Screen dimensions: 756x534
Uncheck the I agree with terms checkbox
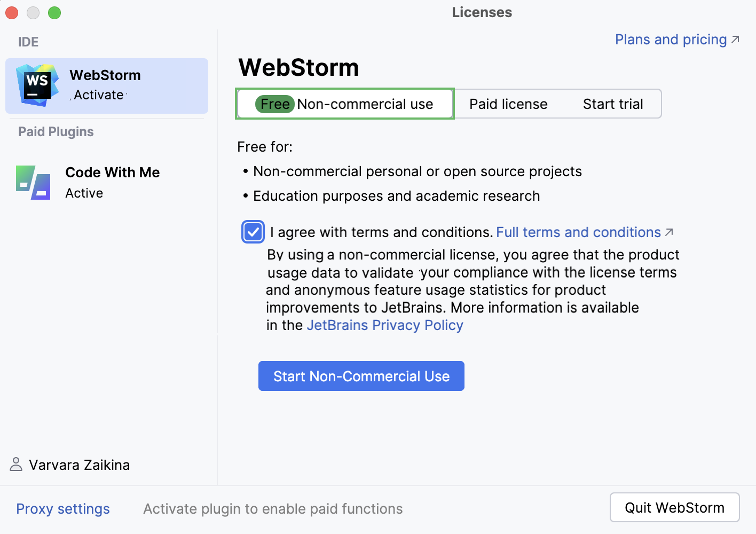coord(253,232)
